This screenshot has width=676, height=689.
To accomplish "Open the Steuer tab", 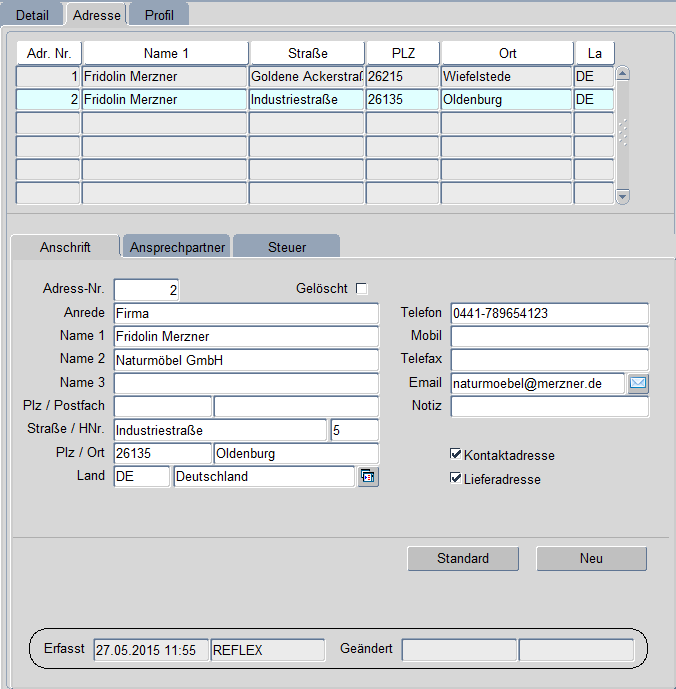I will (287, 246).
